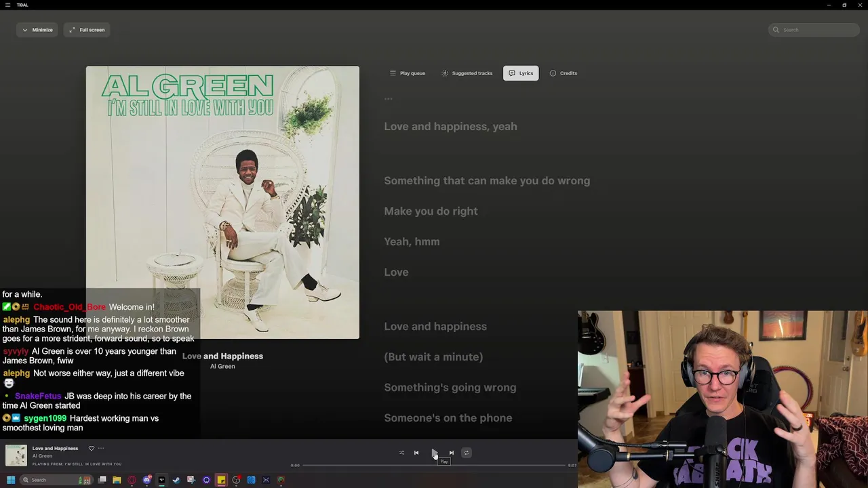Click the TIDAL taskbar icon

(x=161, y=480)
